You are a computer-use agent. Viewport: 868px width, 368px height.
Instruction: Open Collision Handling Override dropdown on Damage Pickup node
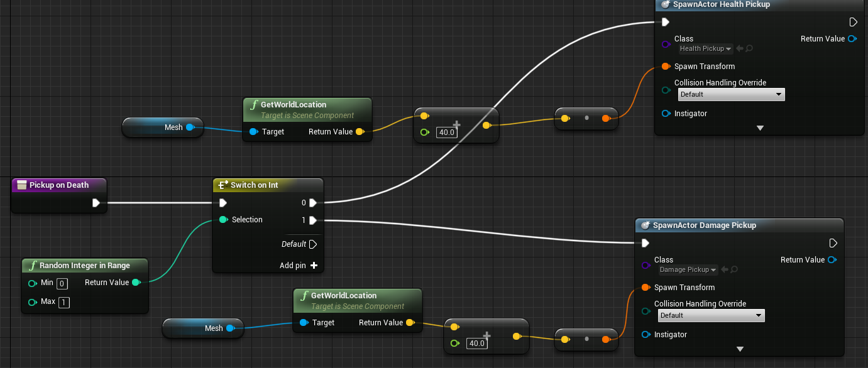(711, 316)
